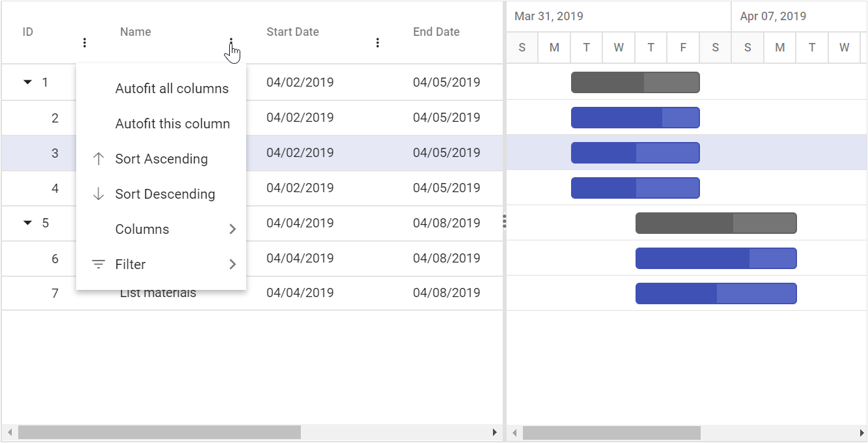The width and height of the screenshot is (868, 443).
Task: Collapse task row 1
Action: click(27, 83)
